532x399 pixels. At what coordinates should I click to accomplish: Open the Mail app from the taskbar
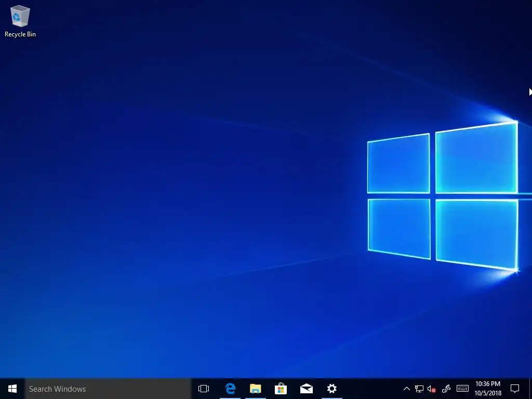click(307, 389)
